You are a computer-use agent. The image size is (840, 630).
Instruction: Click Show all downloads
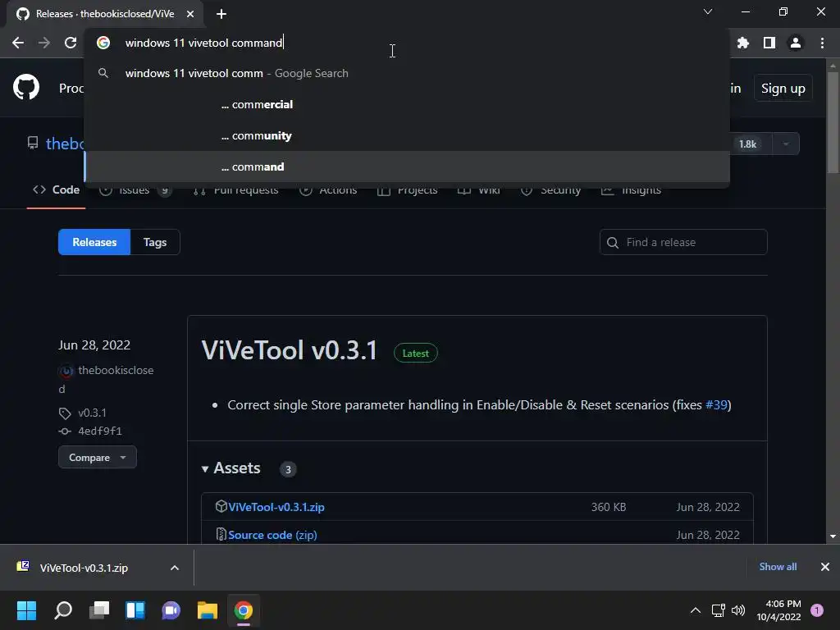pyautogui.click(x=778, y=567)
